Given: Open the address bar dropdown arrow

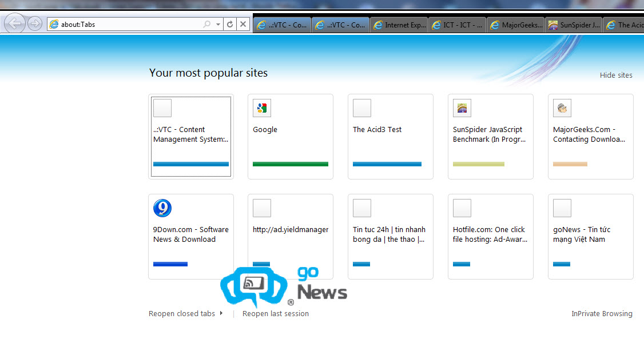Looking at the screenshot, I should [x=218, y=24].
